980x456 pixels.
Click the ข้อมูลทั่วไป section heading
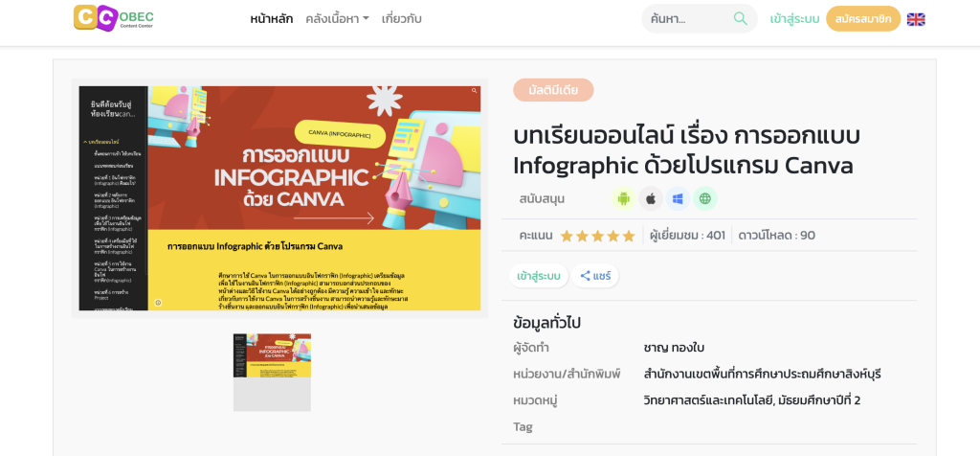coord(546,324)
